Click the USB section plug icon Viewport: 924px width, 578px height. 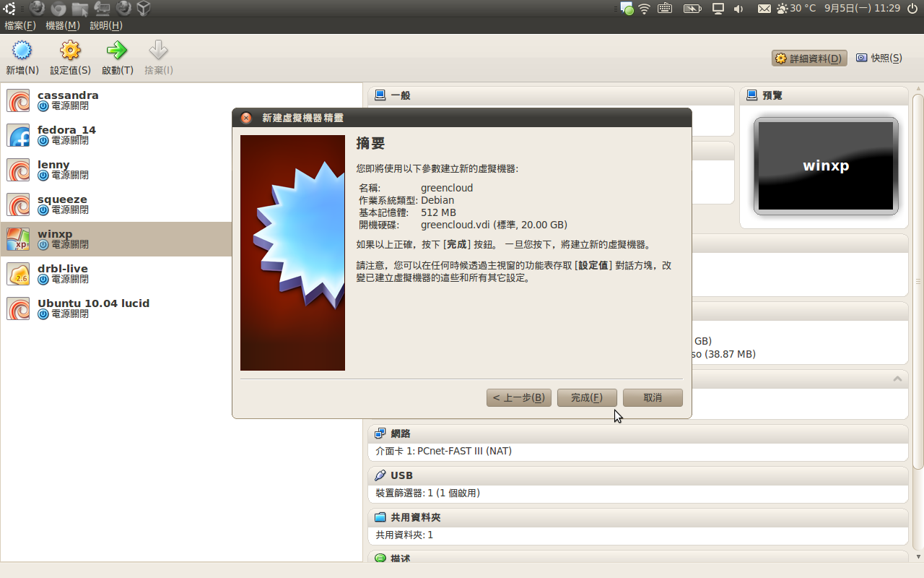pos(380,475)
